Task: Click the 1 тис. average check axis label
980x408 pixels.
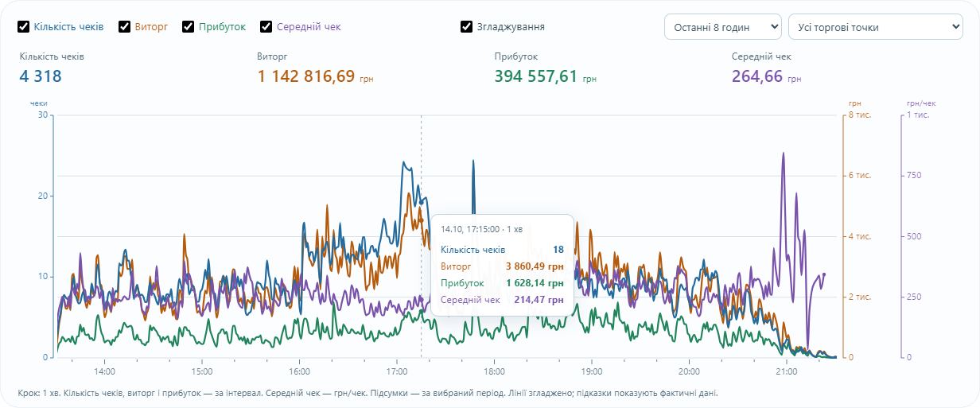Action: (918, 115)
